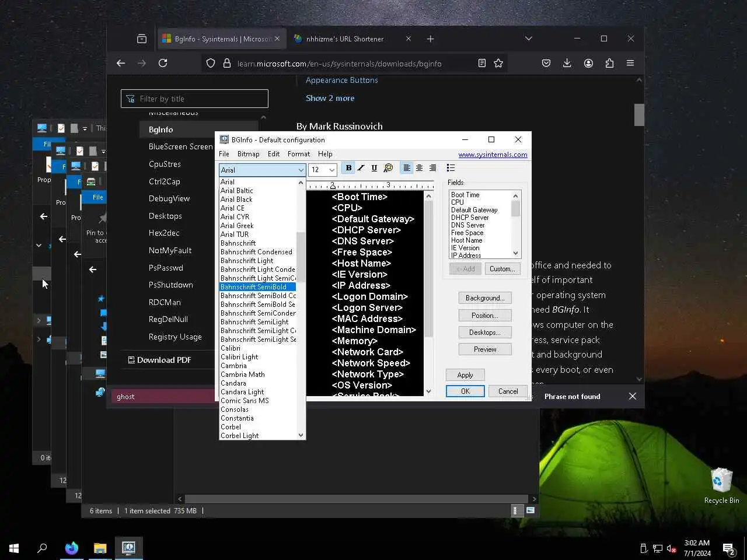The image size is (747, 560).
Task: Open taskbar search
Action: (x=42, y=548)
